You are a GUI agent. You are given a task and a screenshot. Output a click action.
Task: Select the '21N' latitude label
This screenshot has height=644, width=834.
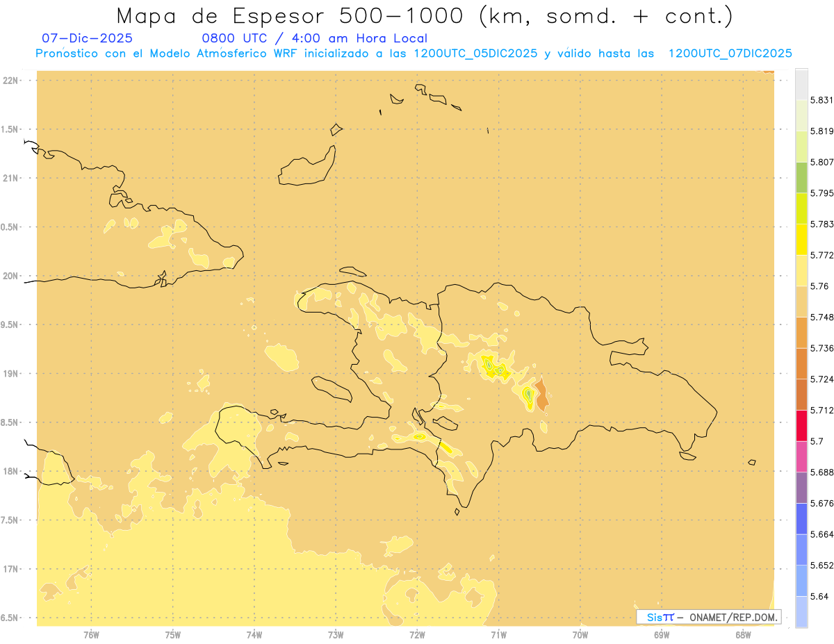click(12, 178)
